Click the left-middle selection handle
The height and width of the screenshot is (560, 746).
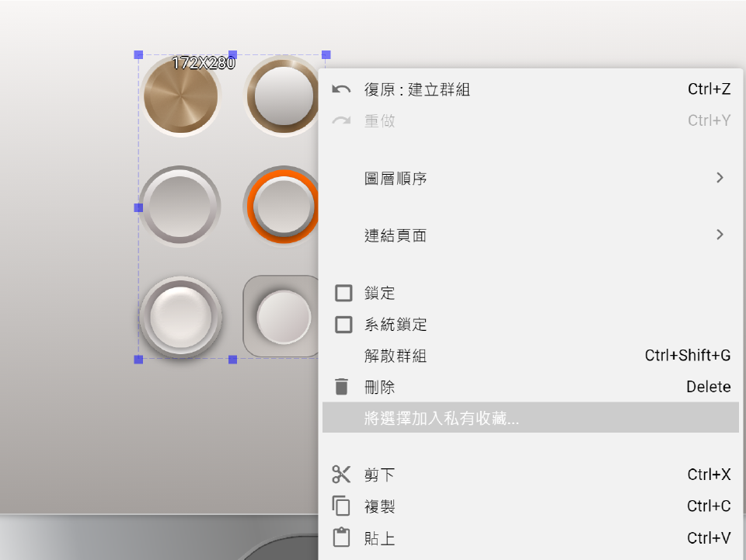[x=138, y=207]
